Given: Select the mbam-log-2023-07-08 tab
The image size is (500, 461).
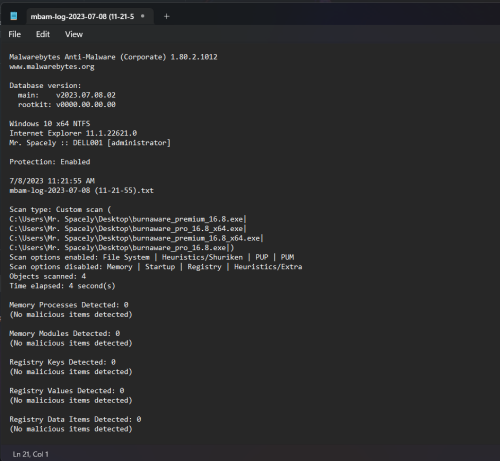Looking at the screenshot, I should coord(87,16).
